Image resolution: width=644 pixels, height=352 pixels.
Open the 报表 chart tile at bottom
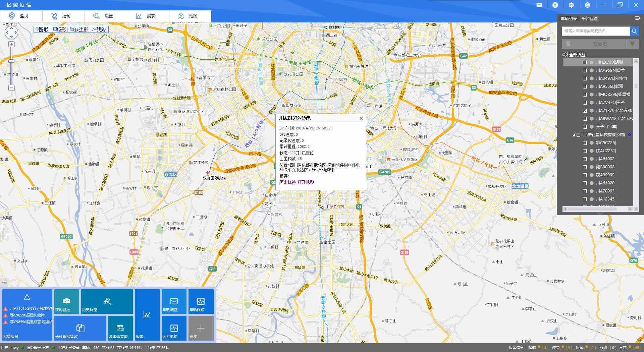tap(147, 315)
